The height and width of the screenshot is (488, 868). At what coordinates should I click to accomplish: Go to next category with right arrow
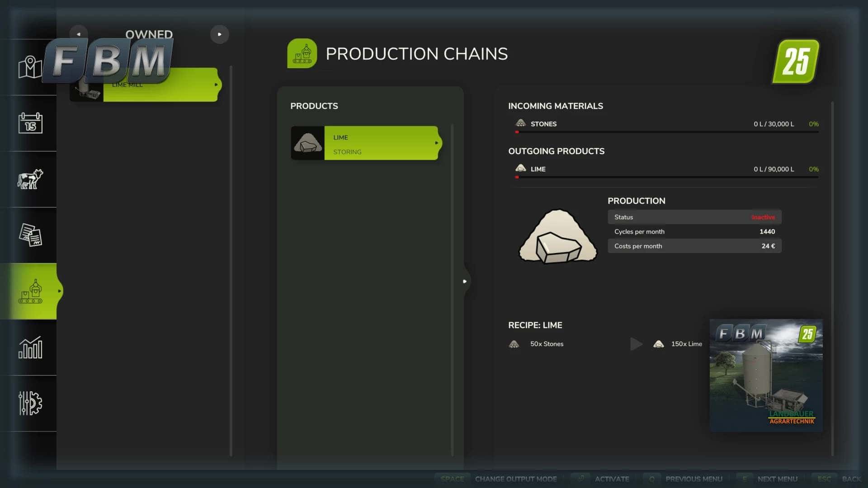click(x=220, y=34)
